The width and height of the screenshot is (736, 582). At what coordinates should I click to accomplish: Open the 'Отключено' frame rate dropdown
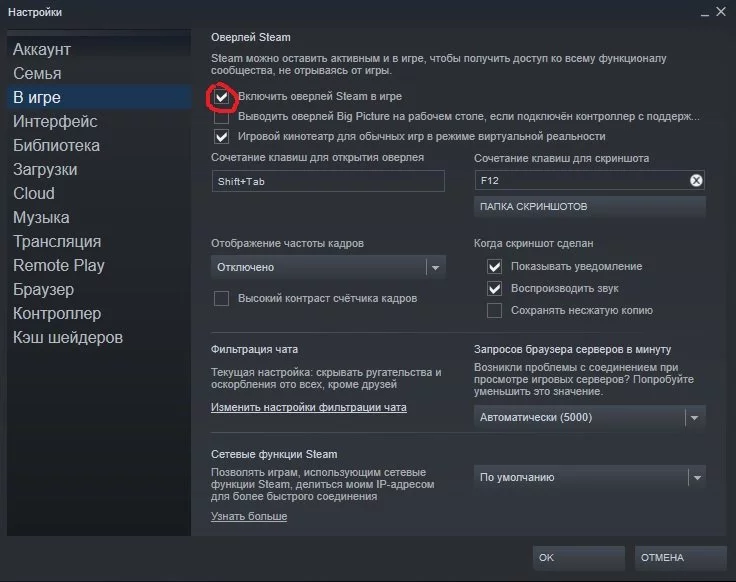coord(328,267)
